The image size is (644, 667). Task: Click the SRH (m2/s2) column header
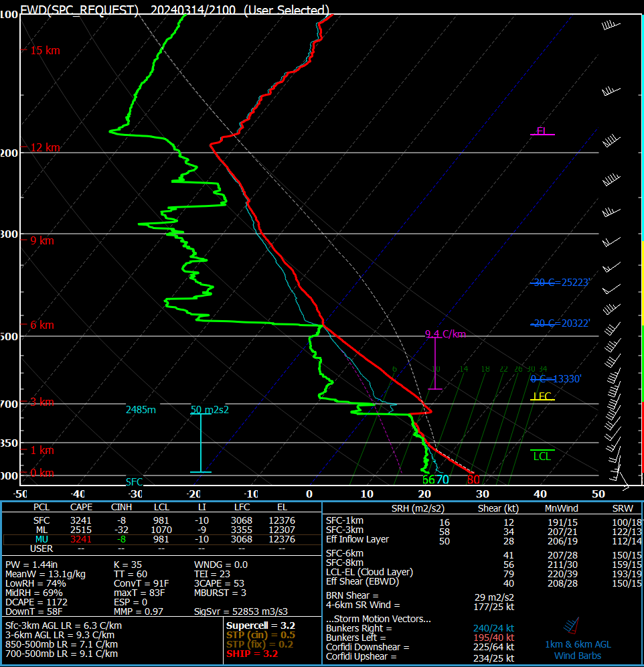(x=418, y=508)
